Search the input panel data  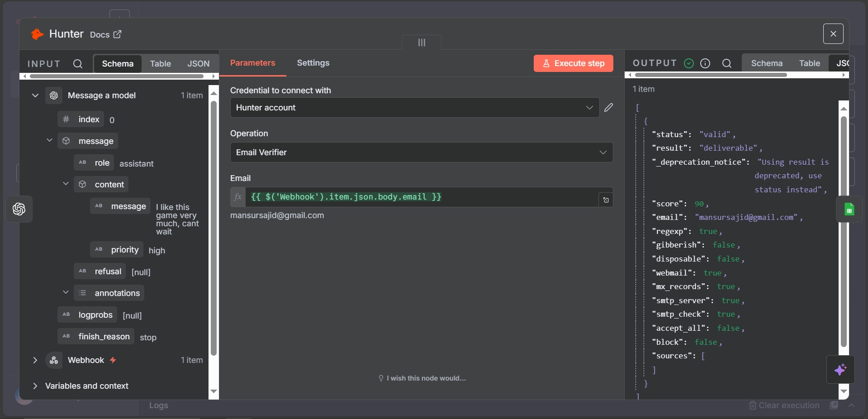pyautogui.click(x=78, y=64)
